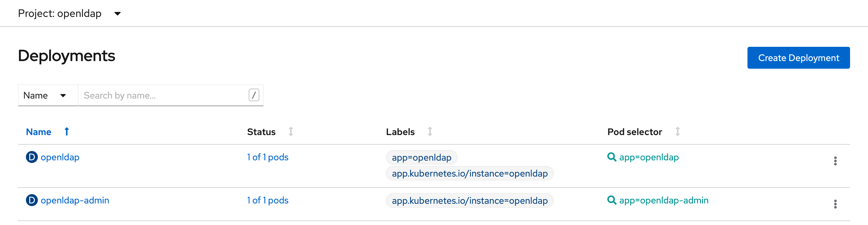
Task: Open kebab menu for openldap deployment
Action: [x=835, y=161]
